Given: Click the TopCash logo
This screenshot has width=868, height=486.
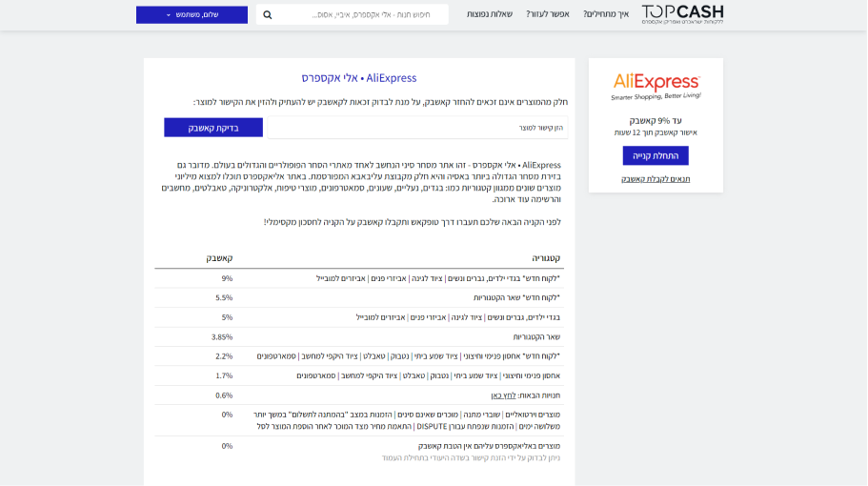Looking at the screenshot, I should [x=682, y=14].
